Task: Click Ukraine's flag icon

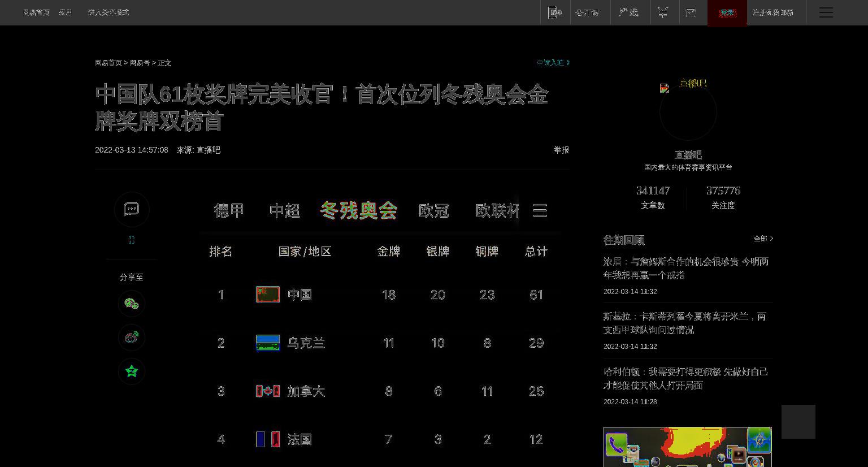Action: (x=268, y=343)
